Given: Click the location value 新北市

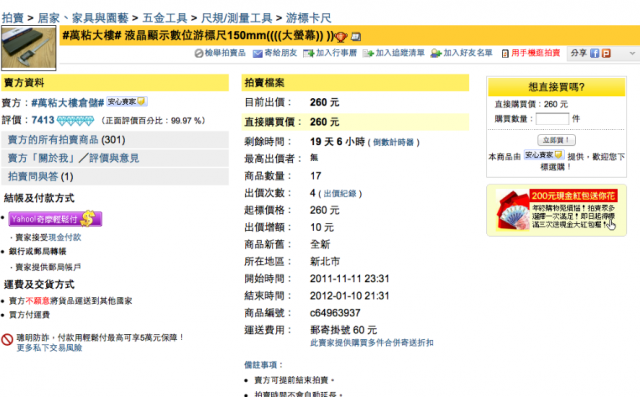Looking at the screenshot, I should point(325,262).
